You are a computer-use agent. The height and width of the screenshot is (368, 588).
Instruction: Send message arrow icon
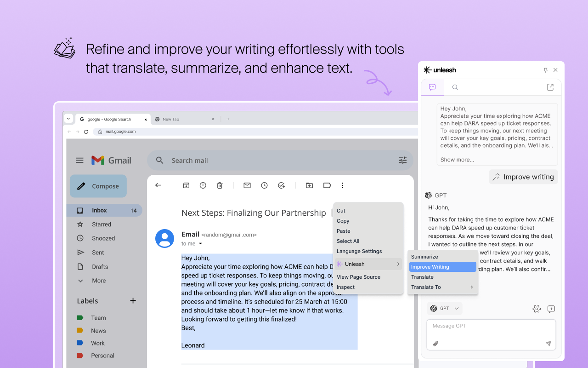(548, 344)
